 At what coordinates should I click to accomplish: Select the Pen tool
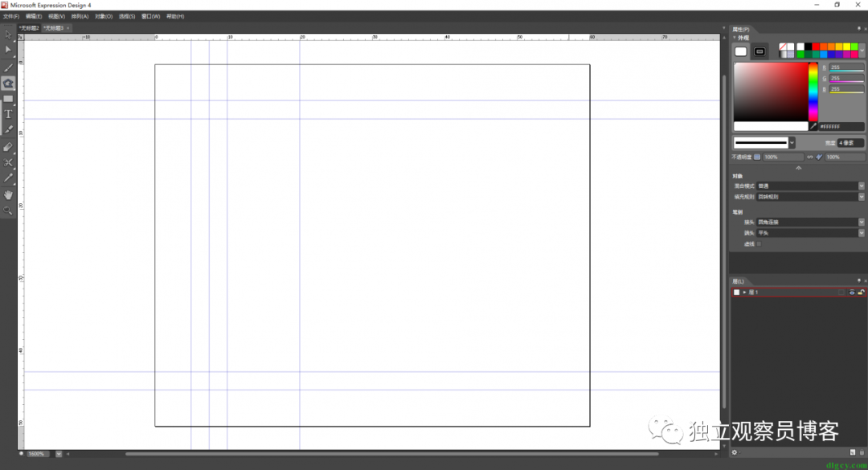click(8, 129)
